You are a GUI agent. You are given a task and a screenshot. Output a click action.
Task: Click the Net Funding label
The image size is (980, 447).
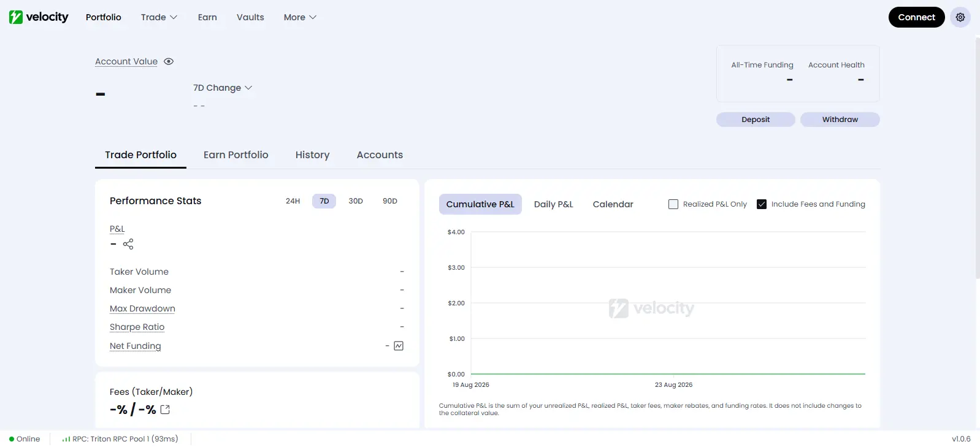(x=136, y=346)
